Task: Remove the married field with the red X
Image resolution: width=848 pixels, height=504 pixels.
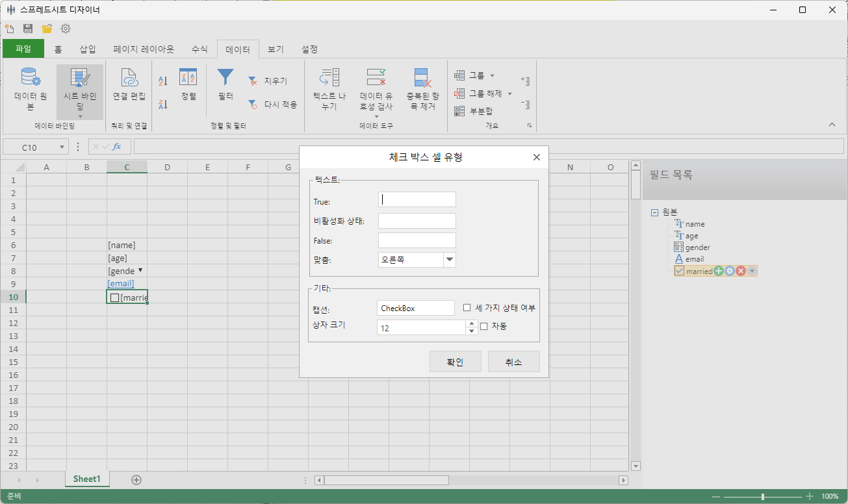Action: pos(741,271)
